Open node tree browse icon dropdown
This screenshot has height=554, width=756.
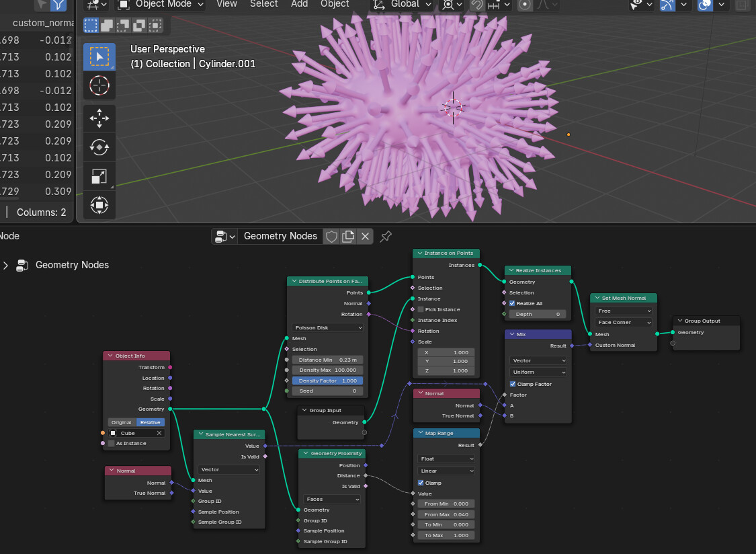pyautogui.click(x=224, y=237)
